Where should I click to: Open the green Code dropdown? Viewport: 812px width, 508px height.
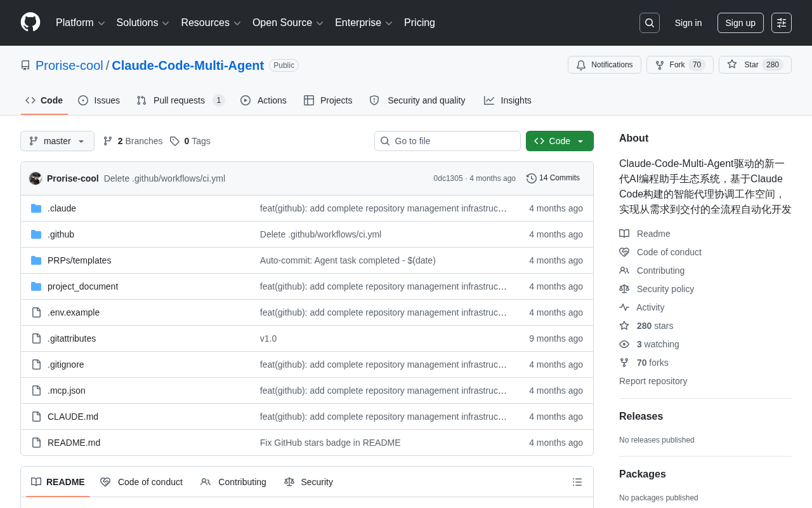click(x=560, y=141)
